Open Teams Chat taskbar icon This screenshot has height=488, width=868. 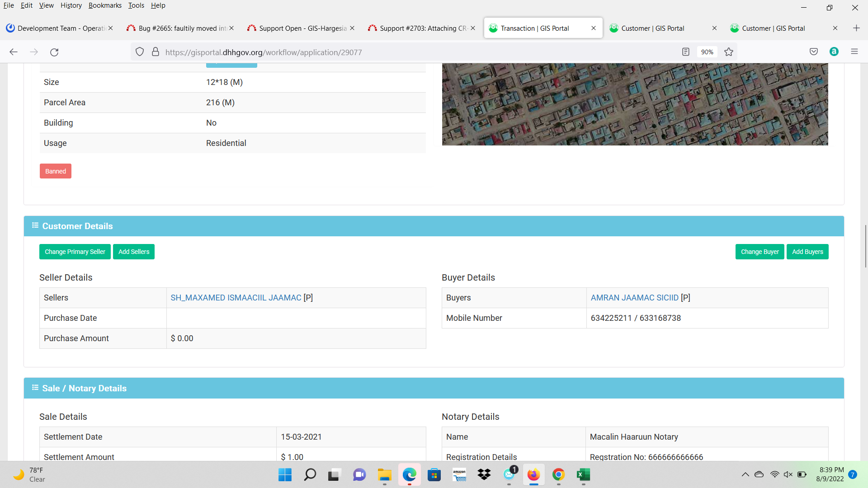[x=359, y=475]
